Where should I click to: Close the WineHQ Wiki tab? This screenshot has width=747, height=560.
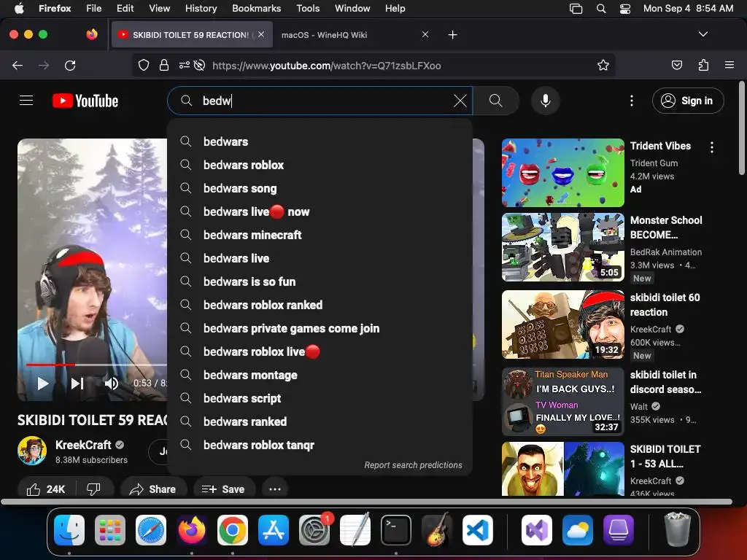[x=425, y=34]
